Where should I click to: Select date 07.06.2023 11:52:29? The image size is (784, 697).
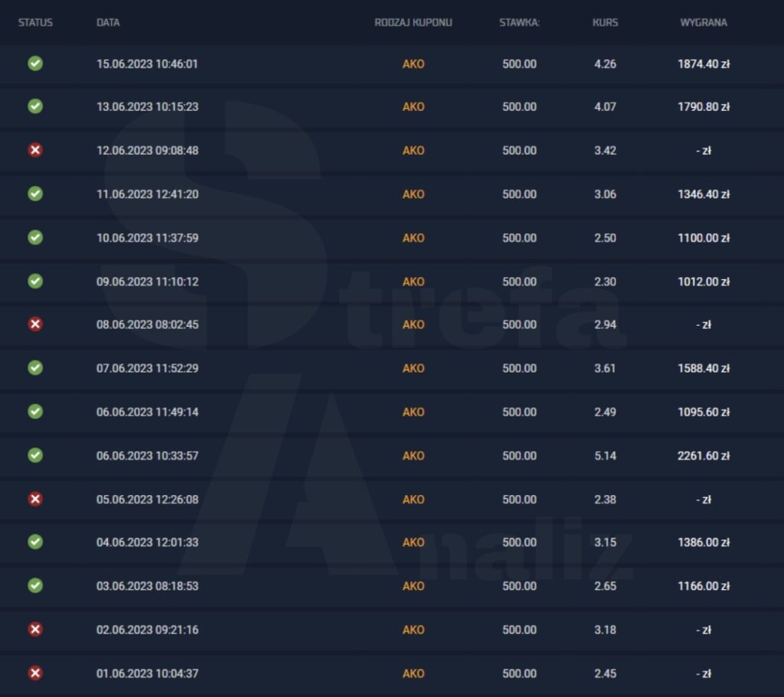pos(147,368)
